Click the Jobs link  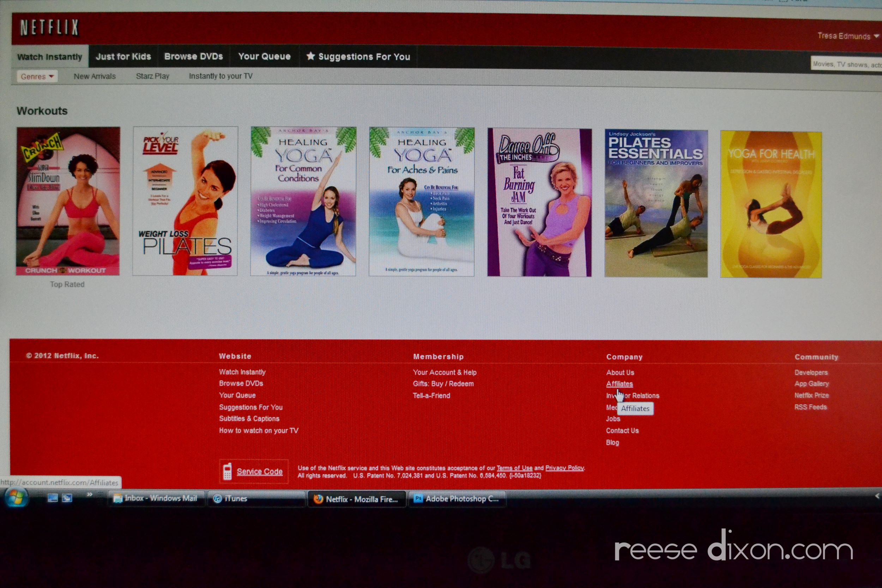point(613,419)
